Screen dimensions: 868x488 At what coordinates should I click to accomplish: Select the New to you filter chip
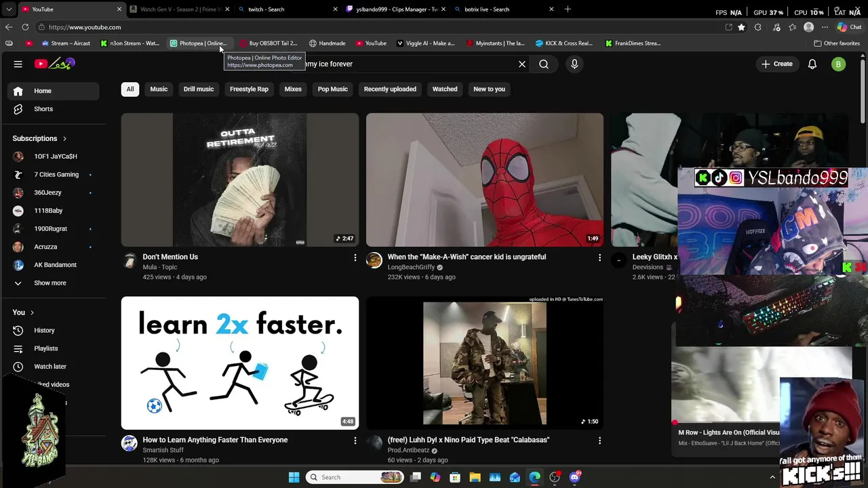tap(489, 89)
